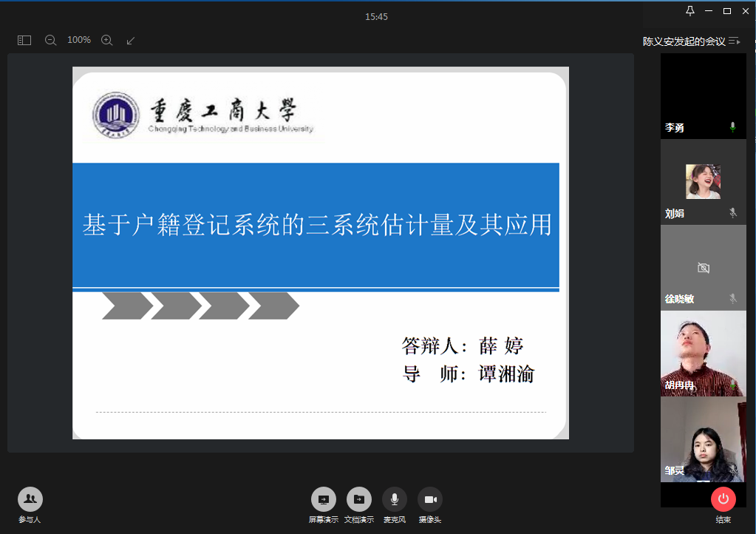Collapse the participant video list panel
Screen dimensions: 756x534
point(734,41)
